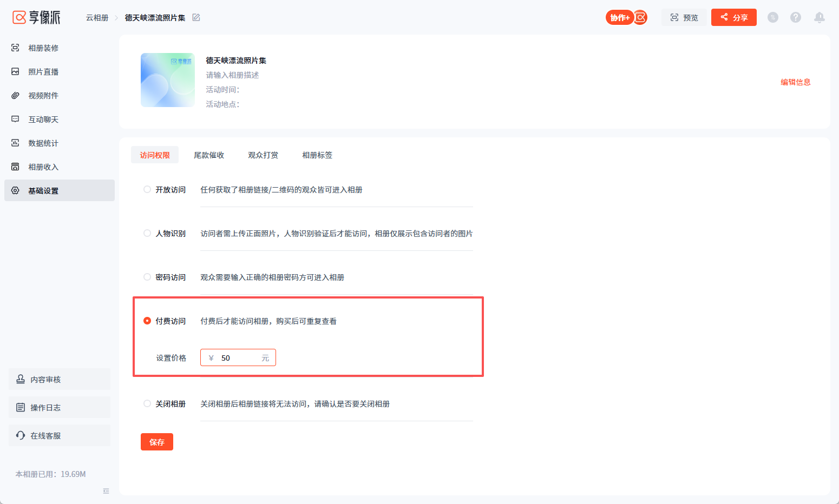Open the help question mark icon

click(x=795, y=17)
